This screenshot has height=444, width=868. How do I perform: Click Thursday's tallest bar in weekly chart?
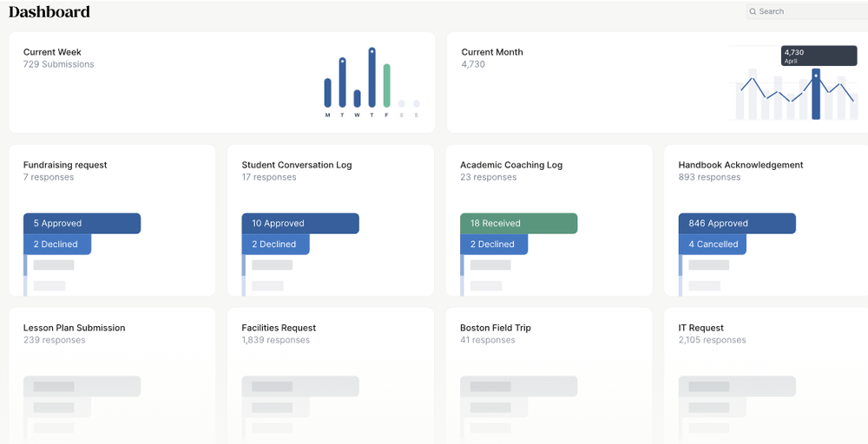[x=372, y=78]
